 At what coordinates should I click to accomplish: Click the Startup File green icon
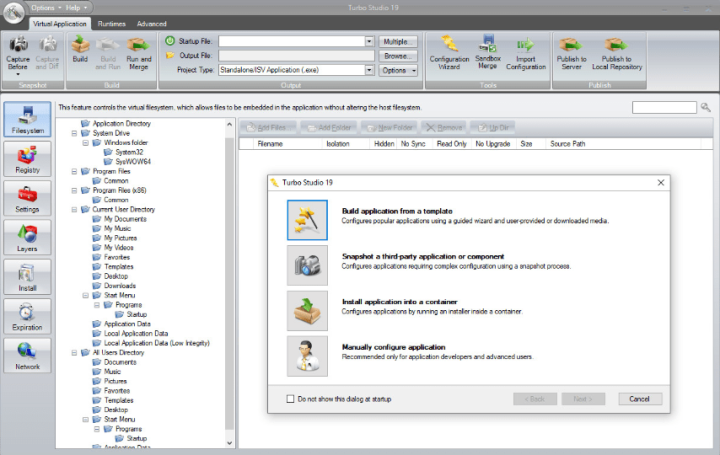(170, 41)
